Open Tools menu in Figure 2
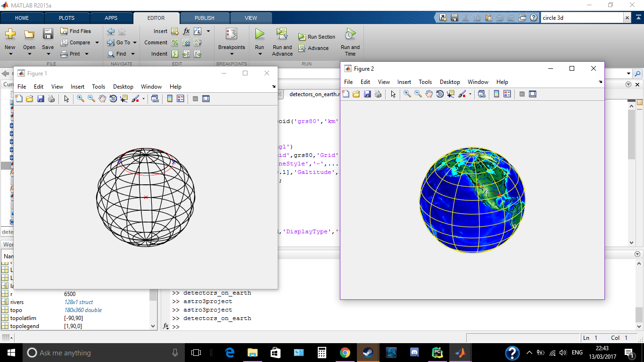The image size is (644, 362). pos(425,82)
